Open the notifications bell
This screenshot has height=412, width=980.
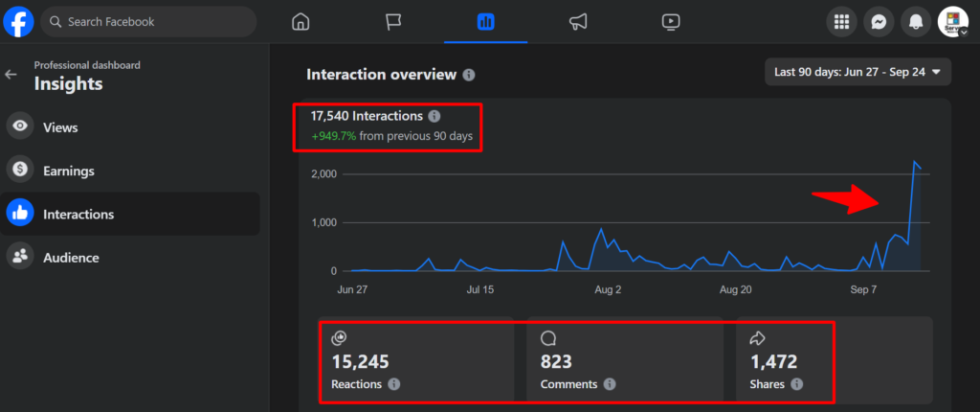(x=916, y=21)
